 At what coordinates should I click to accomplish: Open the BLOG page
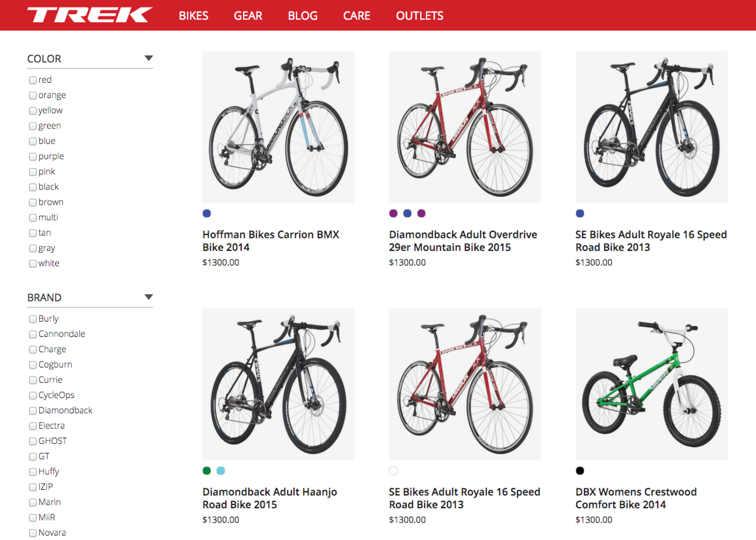pos(302,16)
